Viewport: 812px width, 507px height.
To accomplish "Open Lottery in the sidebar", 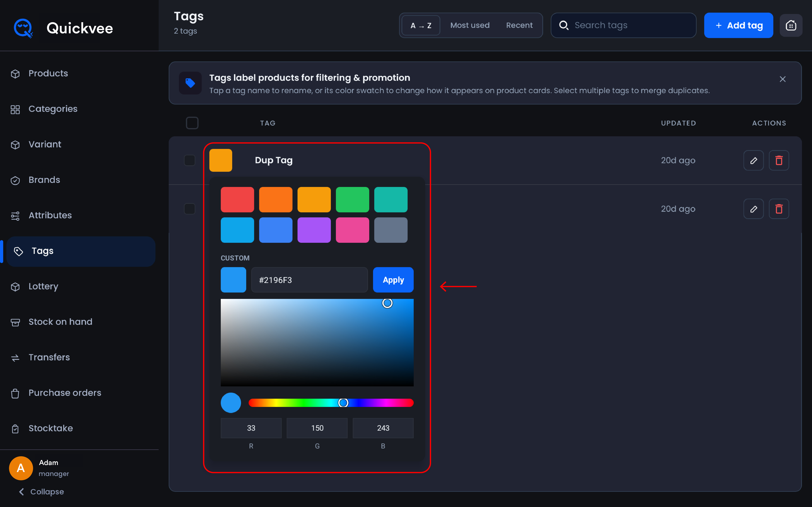I will [34, 286].
